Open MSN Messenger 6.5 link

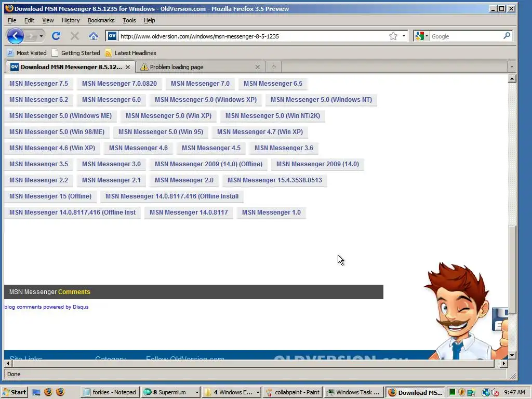[x=273, y=84]
